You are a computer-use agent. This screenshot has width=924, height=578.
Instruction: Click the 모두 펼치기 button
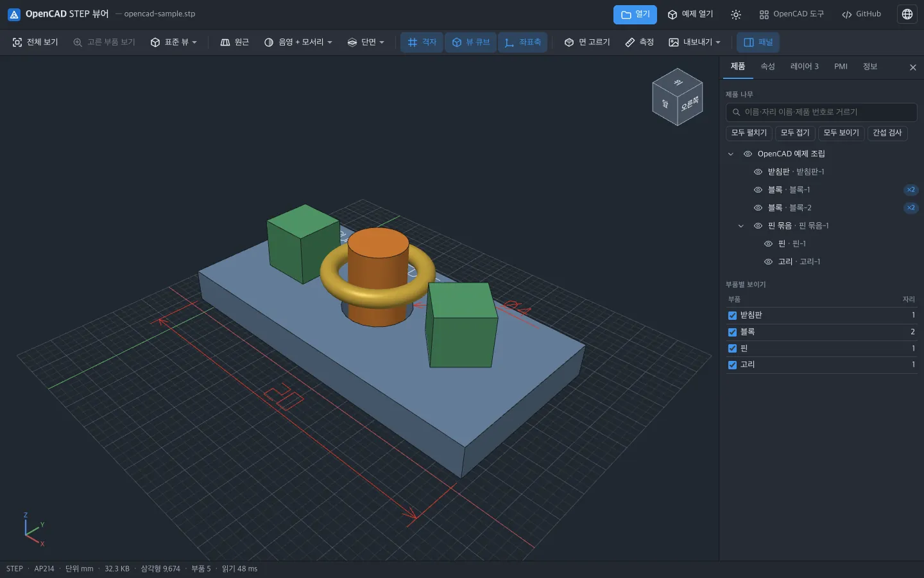coord(749,133)
